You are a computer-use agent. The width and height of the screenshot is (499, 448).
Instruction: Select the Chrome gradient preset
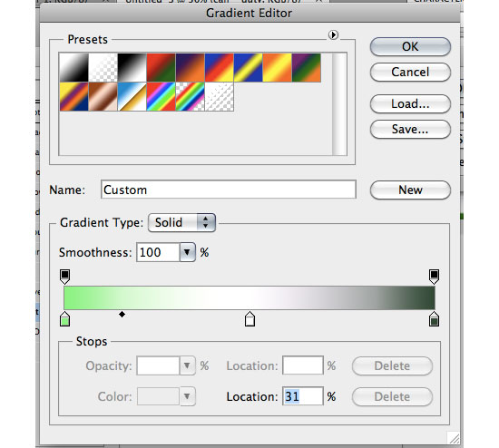pyautogui.click(x=132, y=96)
